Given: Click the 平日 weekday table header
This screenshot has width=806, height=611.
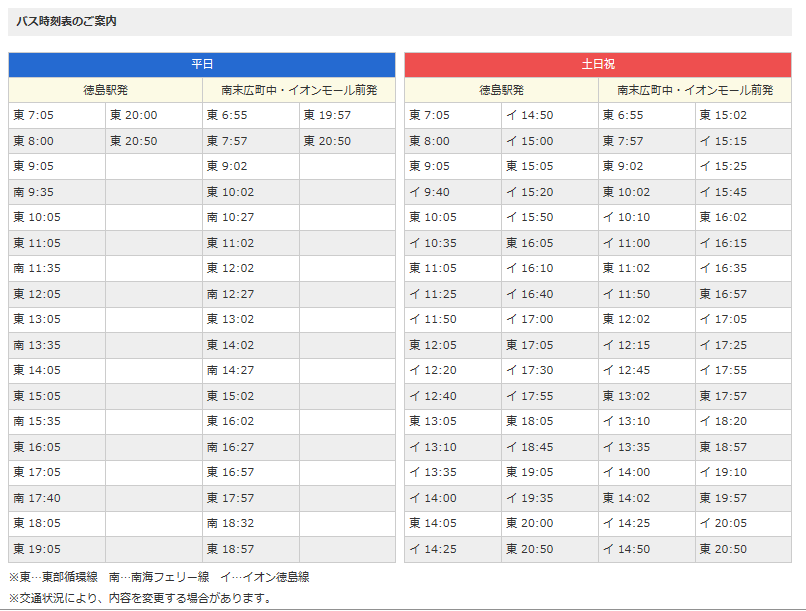Looking at the screenshot, I should [x=202, y=64].
